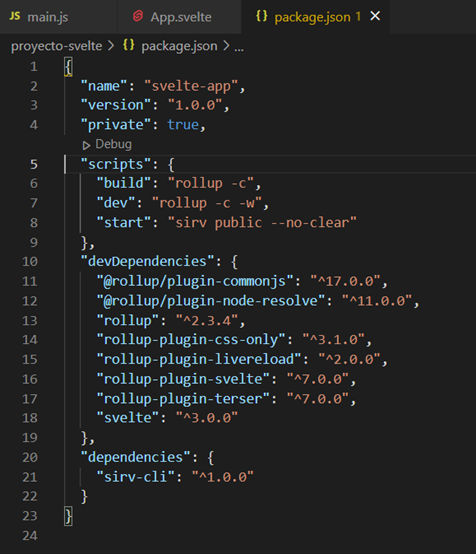Image resolution: width=476 pixels, height=554 pixels.
Task: Click the JS icon on main.js tab
Action: [x=15, y=16]
